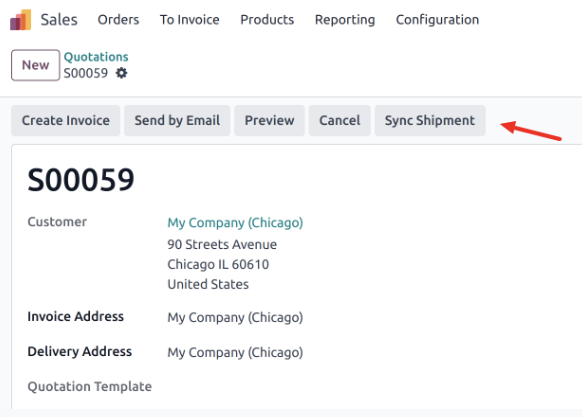Click the S00059 order title
Image resolution: width=582 pixels, height=417 pixels.
pyautogui.click(x=81, y=180)
